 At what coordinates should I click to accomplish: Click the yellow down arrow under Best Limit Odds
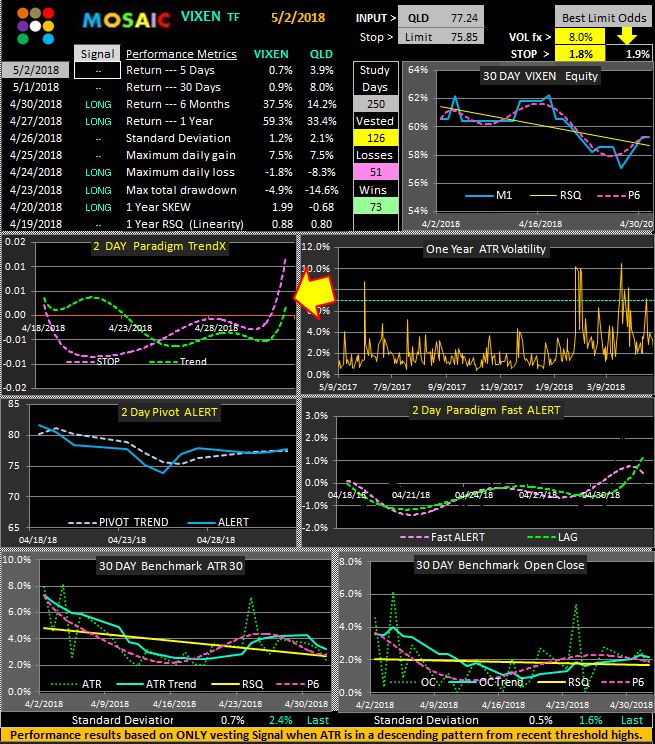pos(627,36)
